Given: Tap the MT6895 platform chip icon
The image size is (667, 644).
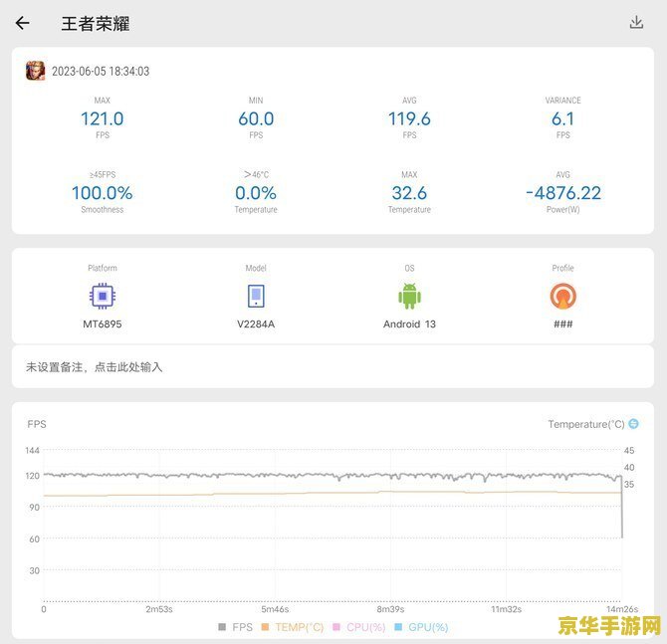Looking at the screenshot, I should coord(103,296).
